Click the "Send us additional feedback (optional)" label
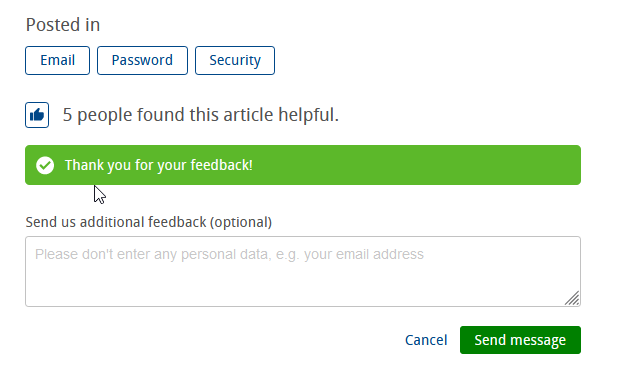The width and height of the screenshot is (620, 374). coord(149,222)
